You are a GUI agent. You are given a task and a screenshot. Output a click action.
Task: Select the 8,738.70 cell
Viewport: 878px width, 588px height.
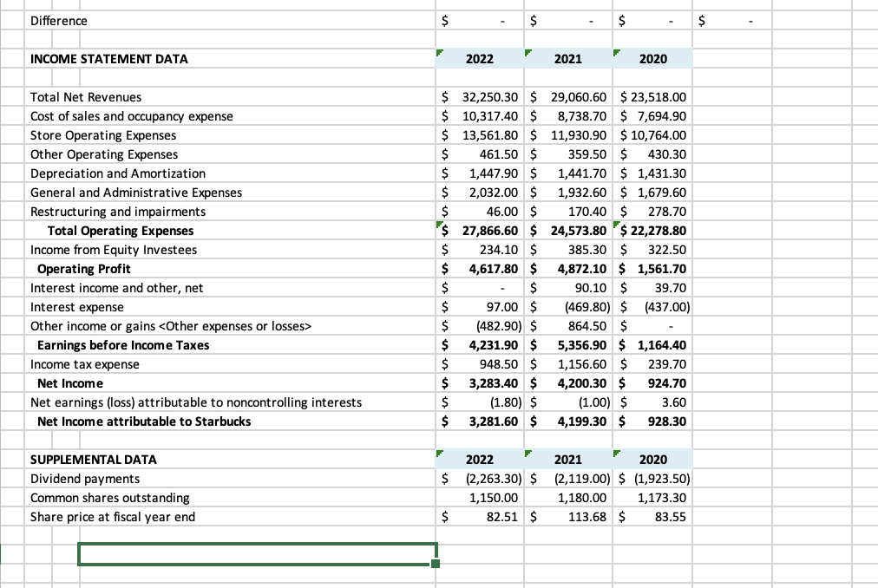(568, 116)
